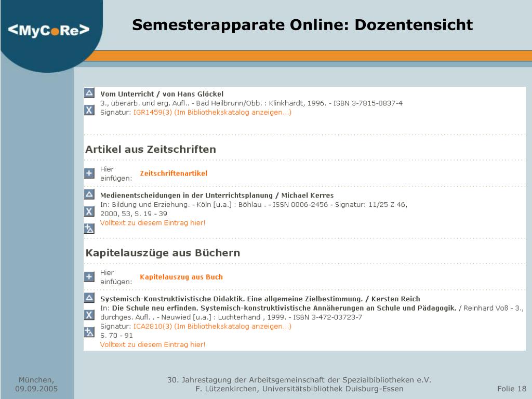Click plus-triangle icon of the Kersten Reich entry

(89, 332)
